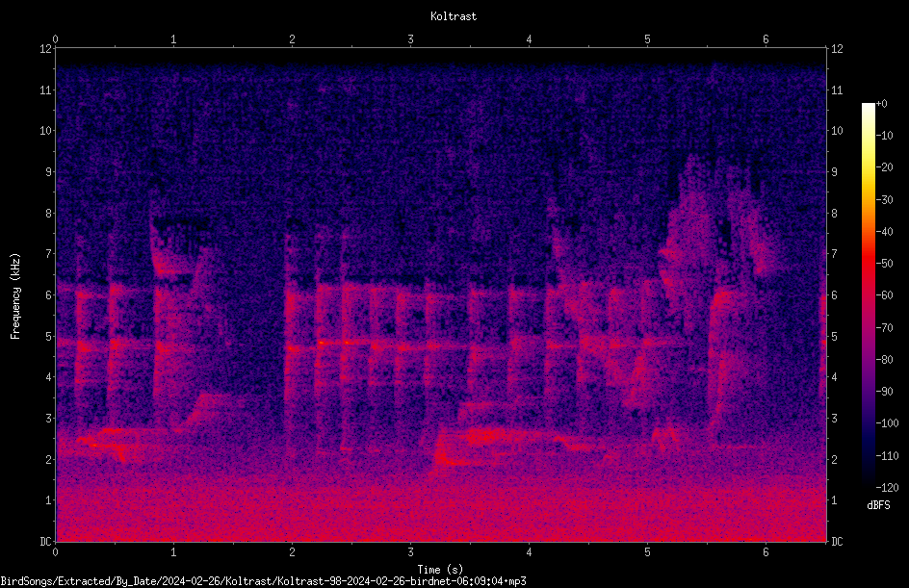This screenshot has width=909, height=588.
Task: Select the -20 label on the color scale
Action: [884, 167]
